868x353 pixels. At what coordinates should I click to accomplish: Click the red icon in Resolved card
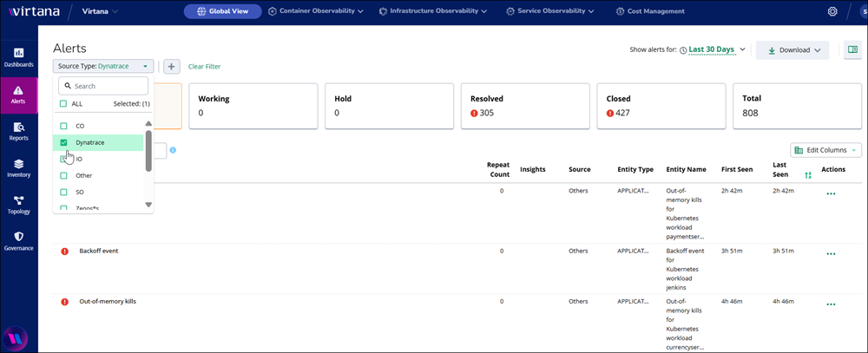474,113
